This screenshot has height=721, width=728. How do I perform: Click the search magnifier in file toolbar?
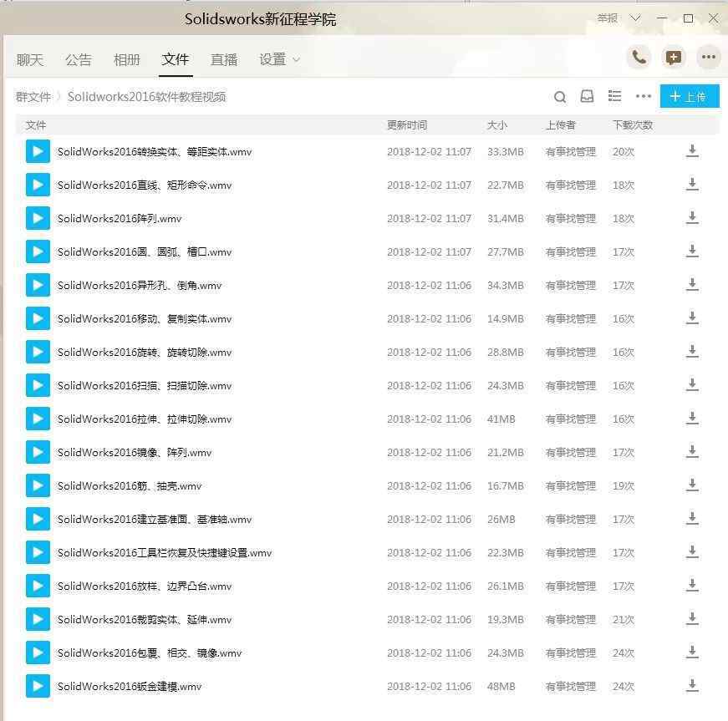click(x=560, y=97)
